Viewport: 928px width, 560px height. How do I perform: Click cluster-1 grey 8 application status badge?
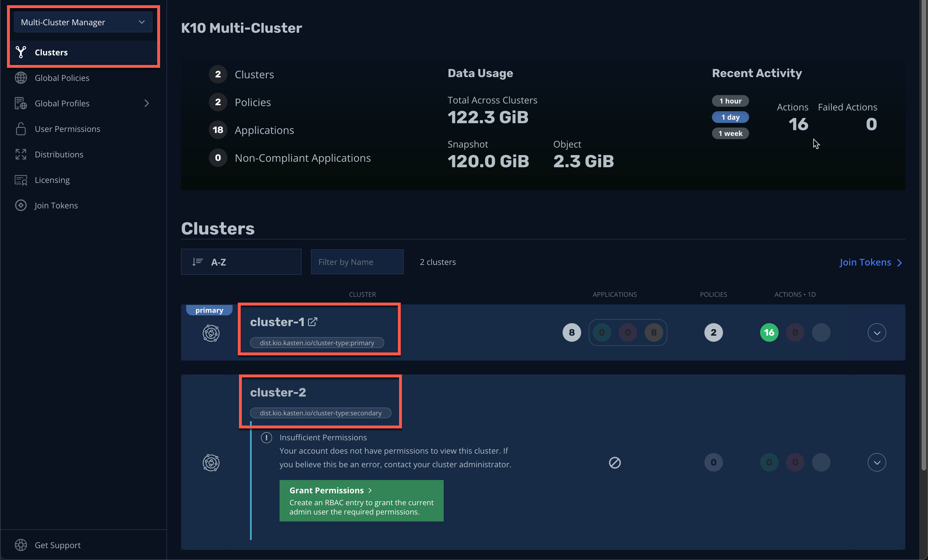tap(653, 333)
